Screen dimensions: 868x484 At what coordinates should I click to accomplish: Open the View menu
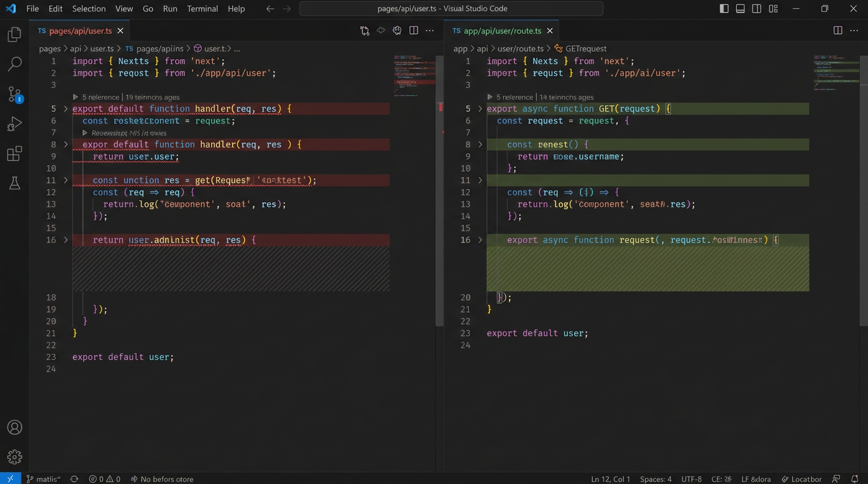click(124, 9)
